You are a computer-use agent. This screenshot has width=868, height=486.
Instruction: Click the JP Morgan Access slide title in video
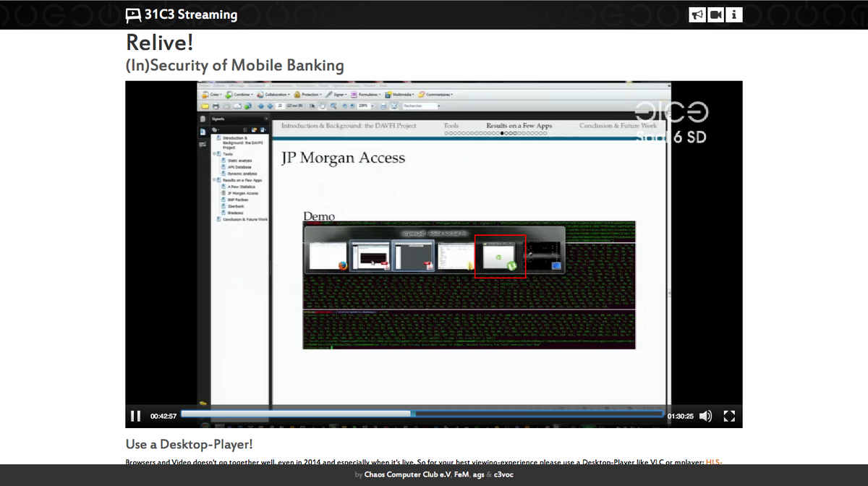coord(343,158)
